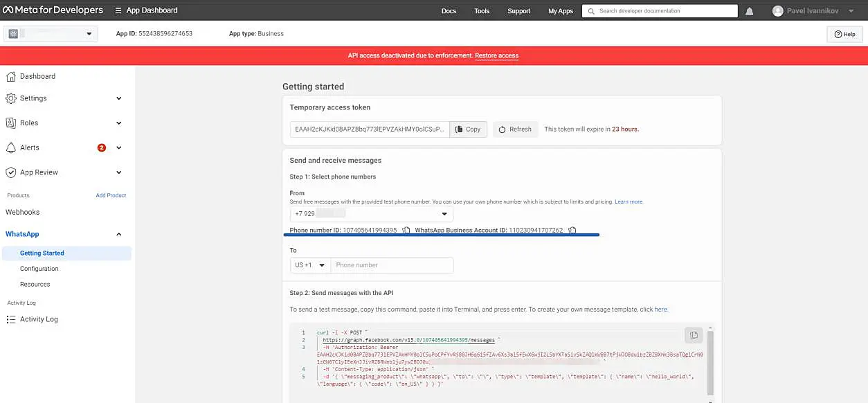Expand the Roles sidebar section
868x403 pixels.
(x=118, y=123)
